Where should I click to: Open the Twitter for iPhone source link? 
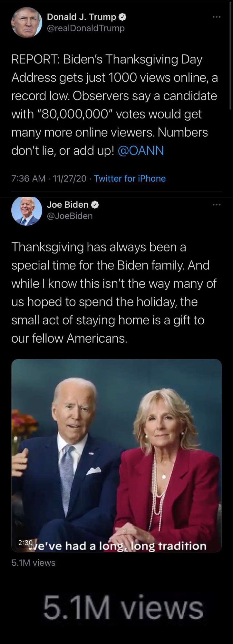(x=130, y=179)
